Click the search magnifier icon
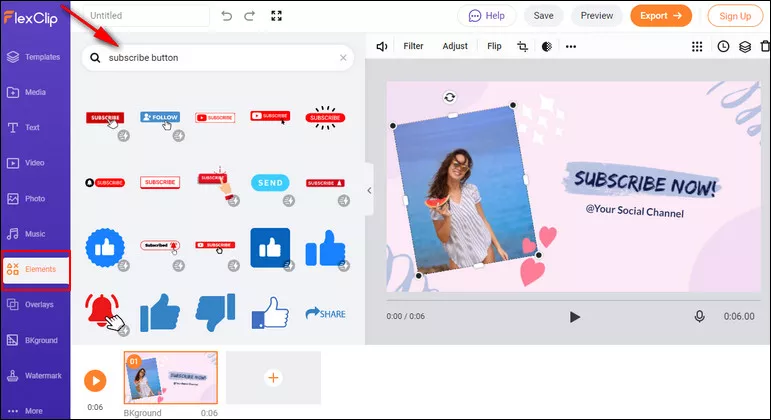The height and width of the screenshot is (420, 771). point(95,58)
